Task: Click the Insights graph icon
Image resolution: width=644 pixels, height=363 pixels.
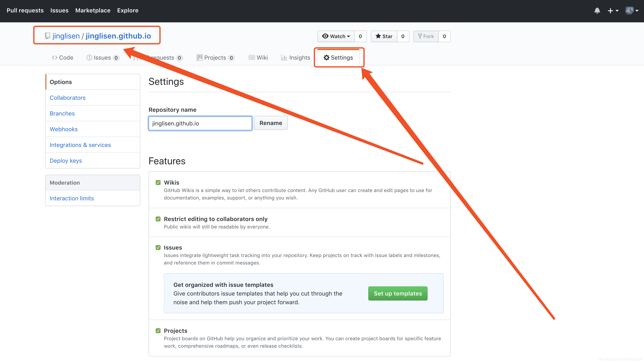Action: pyautogui.click(x=284, y=58)
